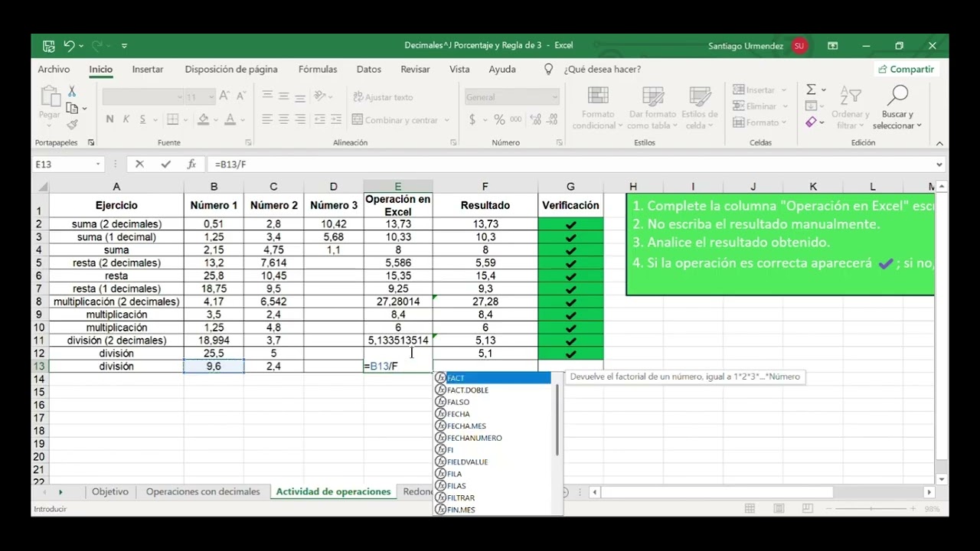Click Insertar in Celdas group
Viewport: 980px width, 551px height.
click(x=754, y=90)
